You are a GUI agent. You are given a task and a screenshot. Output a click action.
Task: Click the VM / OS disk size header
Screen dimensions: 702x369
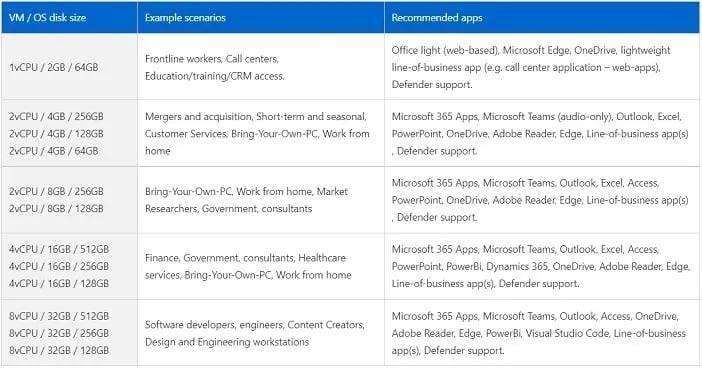(x=47, y=17)
